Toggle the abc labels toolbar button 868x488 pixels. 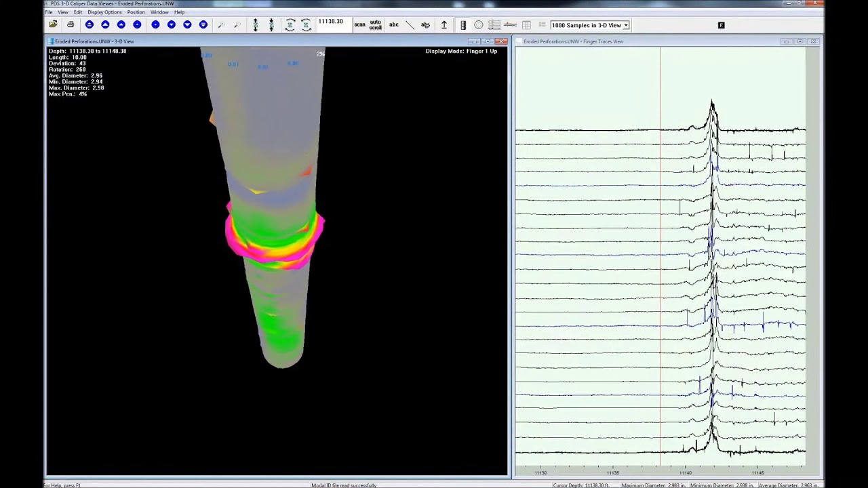click(x=393, y=24)
